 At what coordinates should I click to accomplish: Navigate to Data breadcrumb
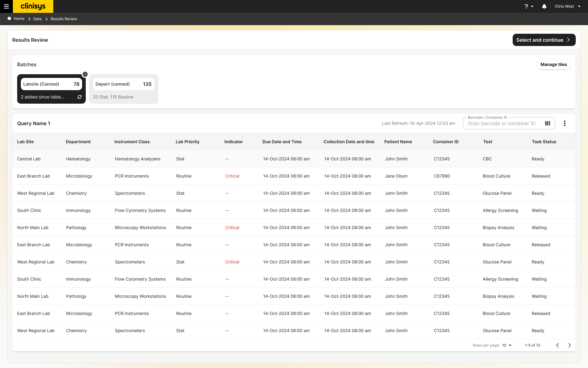coord(37,19)
